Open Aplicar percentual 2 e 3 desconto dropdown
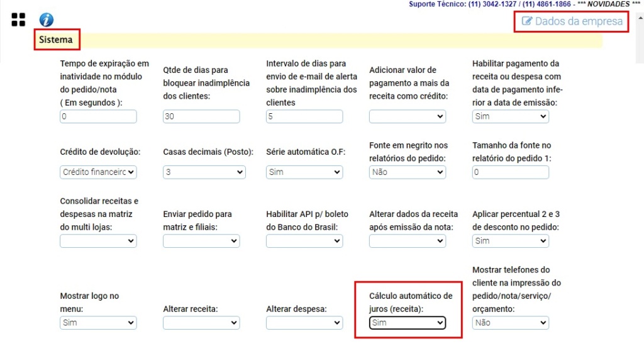 (511, 241)
